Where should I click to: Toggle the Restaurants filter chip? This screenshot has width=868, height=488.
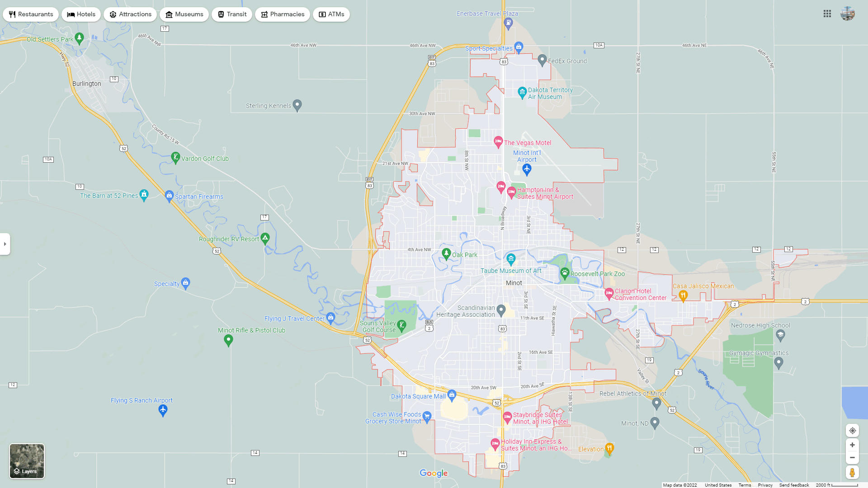(31, 14)
